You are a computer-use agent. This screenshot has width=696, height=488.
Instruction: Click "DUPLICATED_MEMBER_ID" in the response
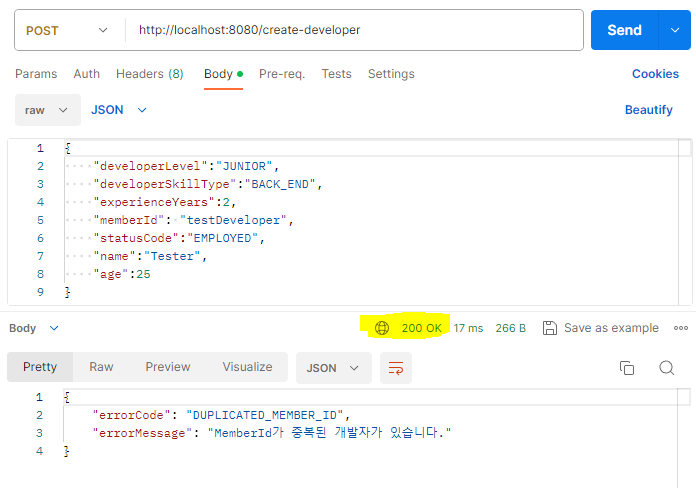tap(265, 415)
